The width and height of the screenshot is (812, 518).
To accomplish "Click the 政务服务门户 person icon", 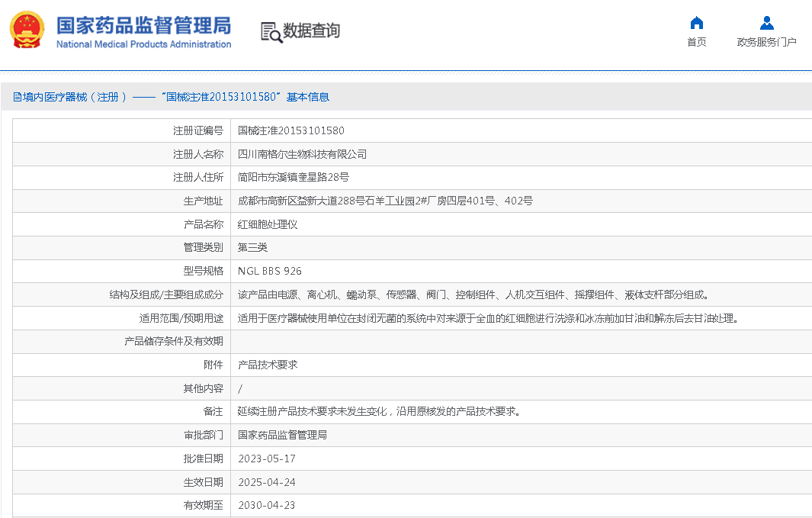I will tap(766, 23).
